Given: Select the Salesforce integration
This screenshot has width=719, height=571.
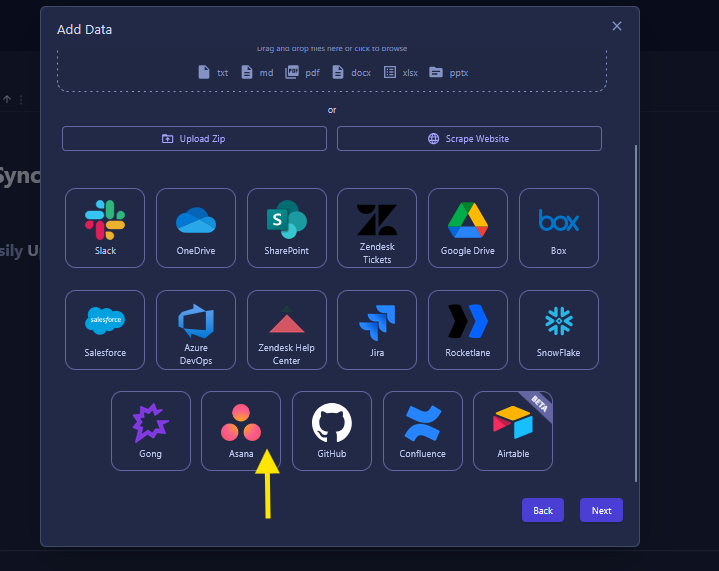Looking at the screenshot, I should (105, 330).
